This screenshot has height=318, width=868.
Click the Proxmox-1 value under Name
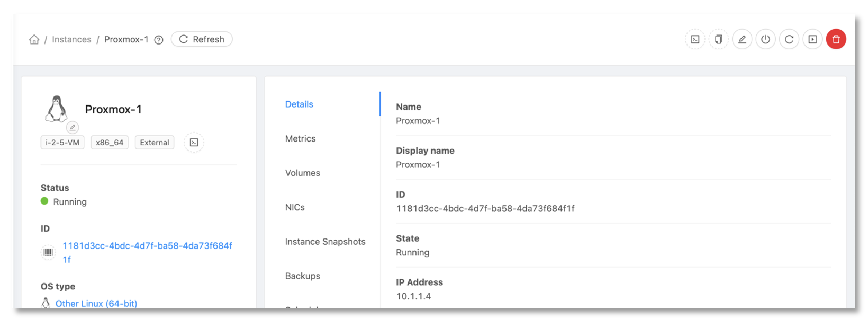coord(418,121)
